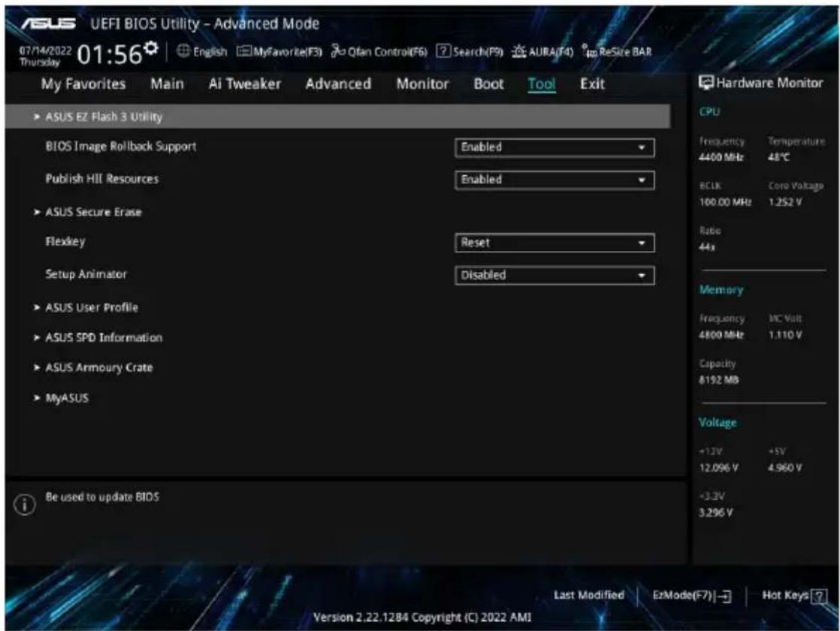
Task: Switch to the Boot tab
Action: (488, 84)
